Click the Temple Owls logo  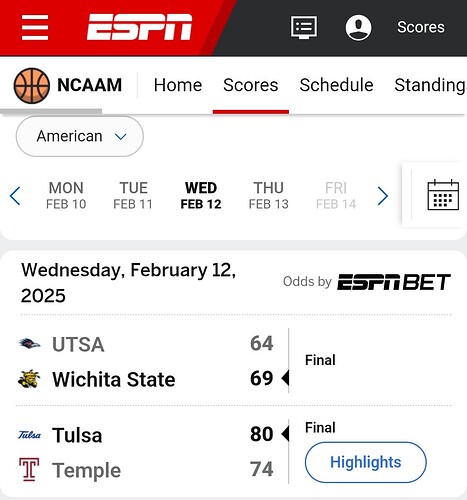click(29, 469)
